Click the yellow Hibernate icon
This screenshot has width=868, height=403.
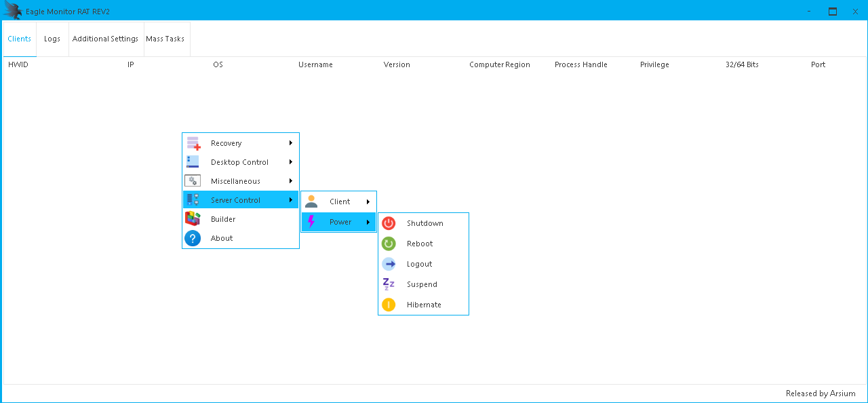point(389,305)
